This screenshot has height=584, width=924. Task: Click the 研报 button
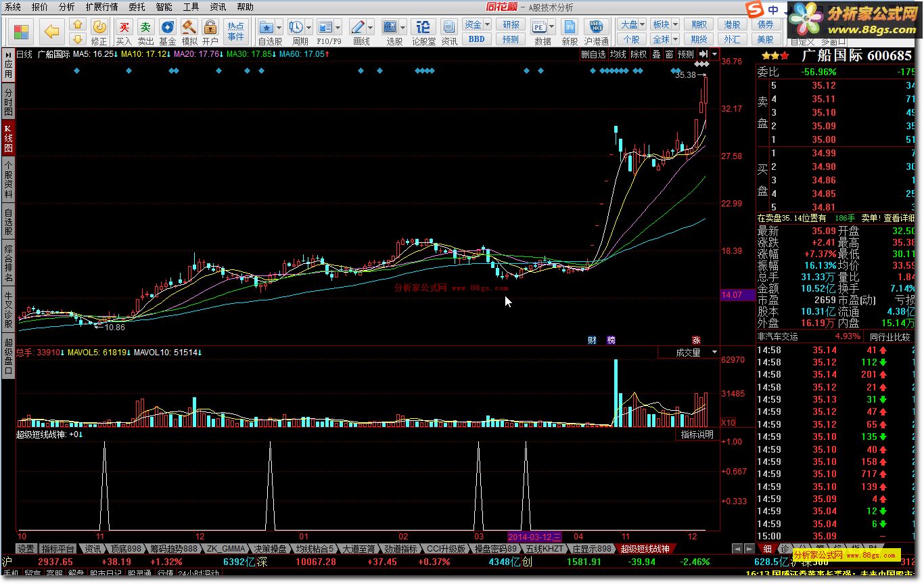(511, 25)
